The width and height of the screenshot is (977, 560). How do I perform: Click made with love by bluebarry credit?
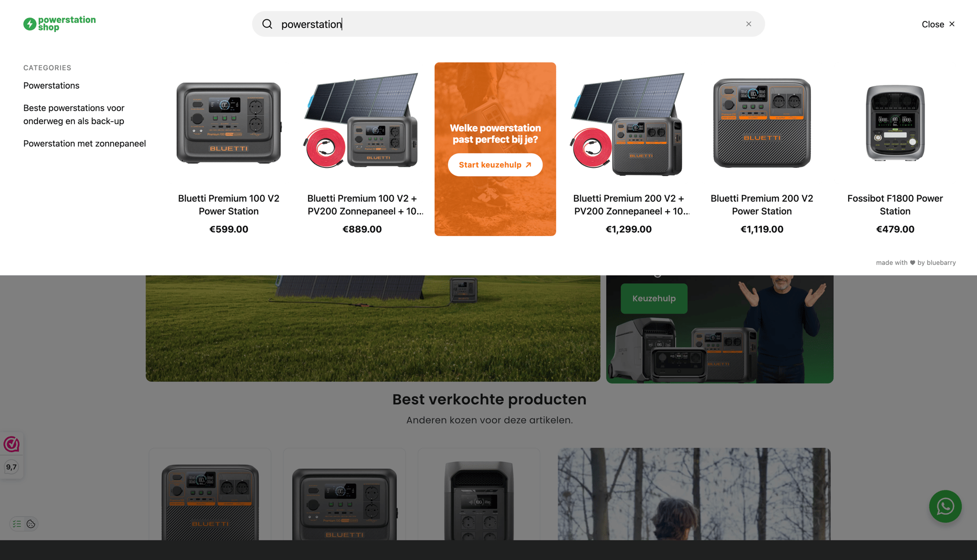(x=915, y=262)
